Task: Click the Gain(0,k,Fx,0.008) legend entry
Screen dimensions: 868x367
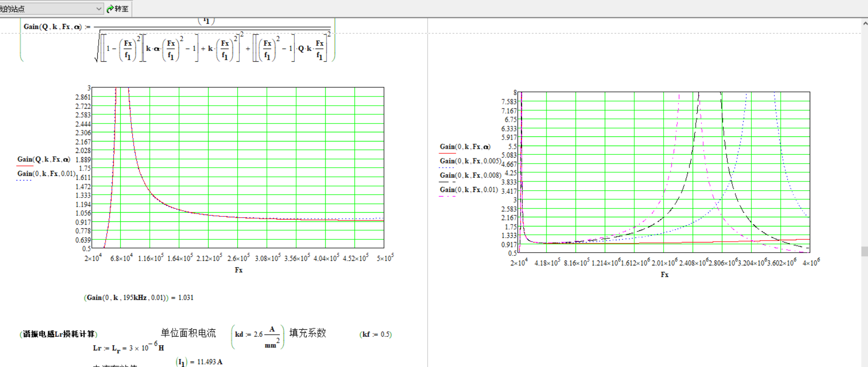Action: click(469, 175)
